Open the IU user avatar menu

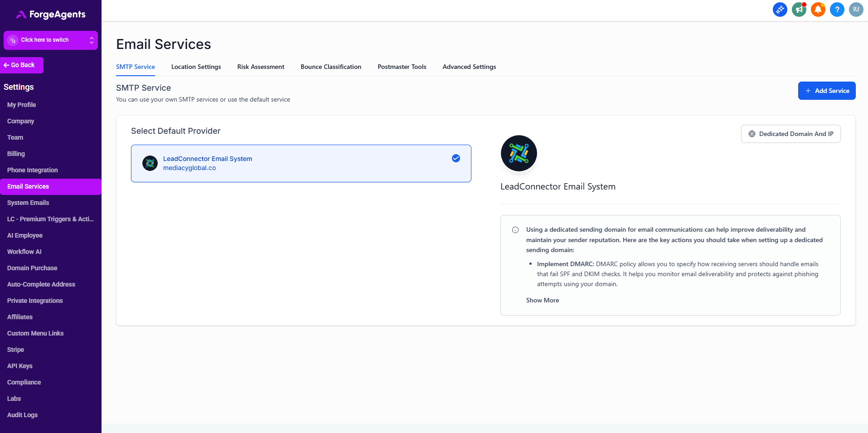[x=856, y=10]
